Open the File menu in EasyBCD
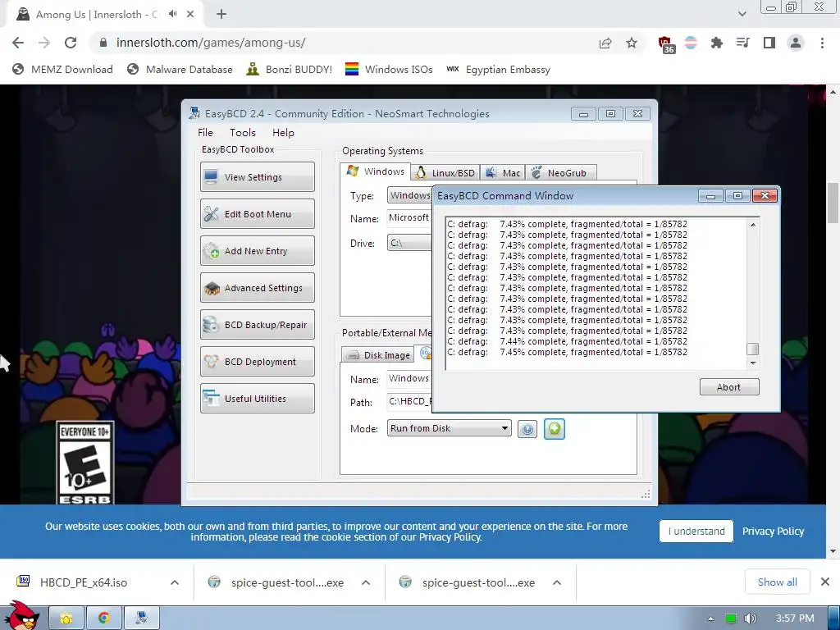The image size is (840, 630). tap(205, 132)
